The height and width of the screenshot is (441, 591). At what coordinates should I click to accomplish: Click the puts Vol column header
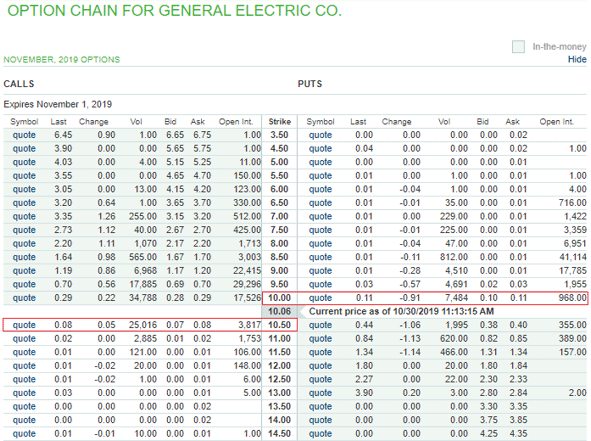pyautogui.click(x=444, y=121)
